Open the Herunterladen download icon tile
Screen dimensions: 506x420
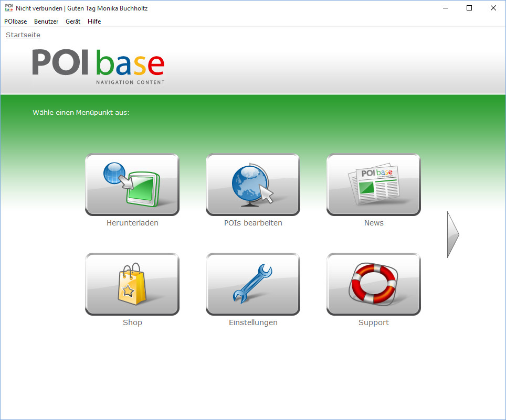132,185
